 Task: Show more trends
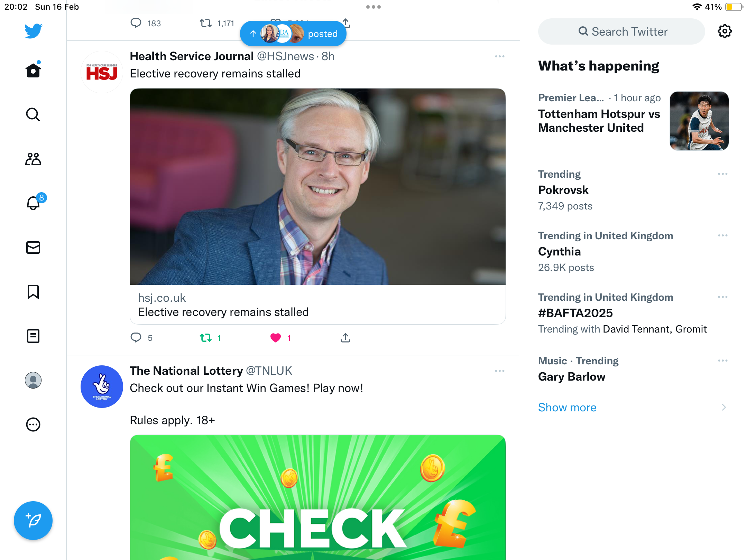[567, 407]
